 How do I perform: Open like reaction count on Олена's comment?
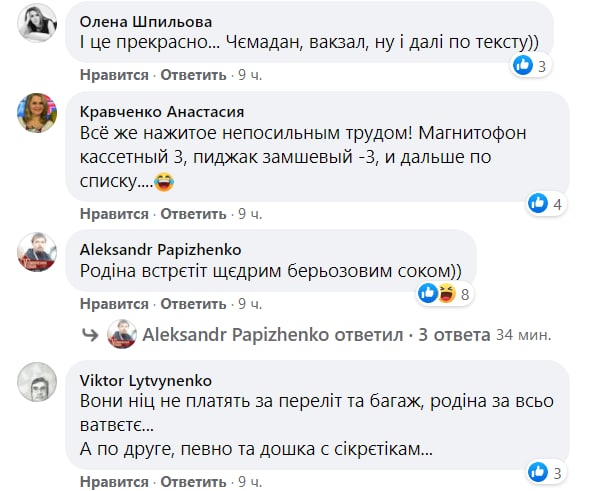pos(530,66)
